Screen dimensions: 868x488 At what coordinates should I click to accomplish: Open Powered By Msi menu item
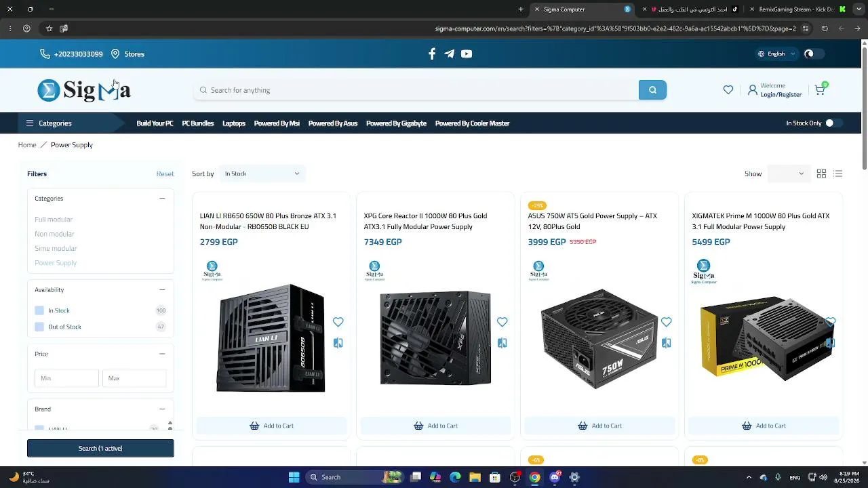(x=277, y=123)
